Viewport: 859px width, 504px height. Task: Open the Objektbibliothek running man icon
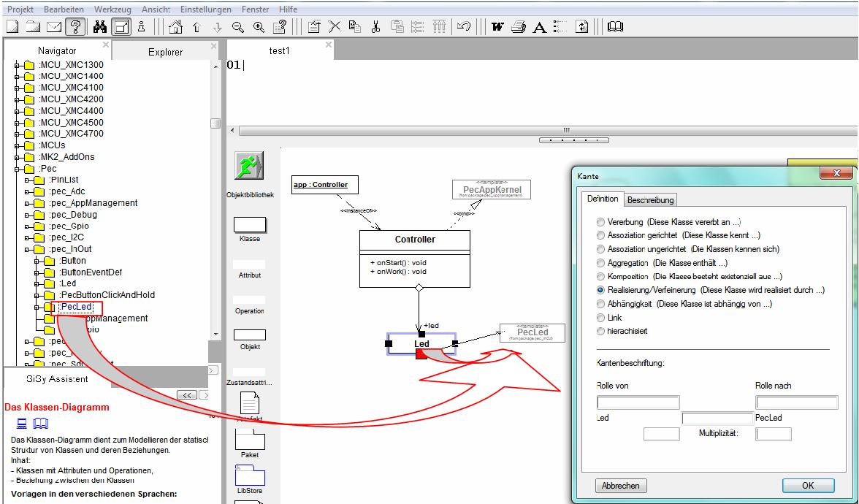(249, 166)
